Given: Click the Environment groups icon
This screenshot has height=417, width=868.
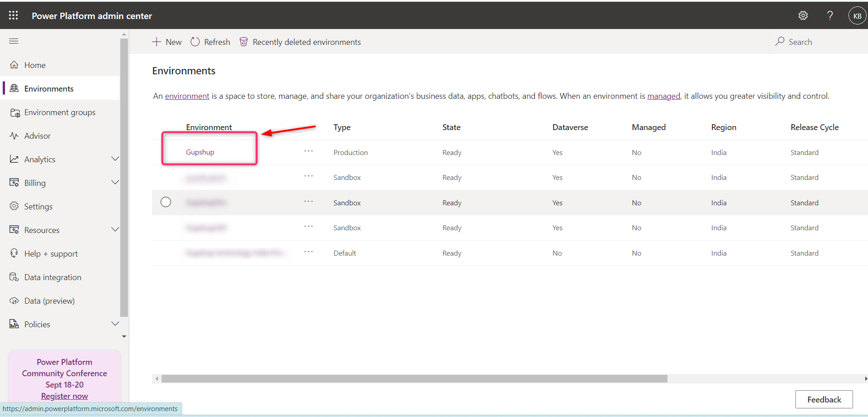Looking at the screenshot, I should click(15, 112).
